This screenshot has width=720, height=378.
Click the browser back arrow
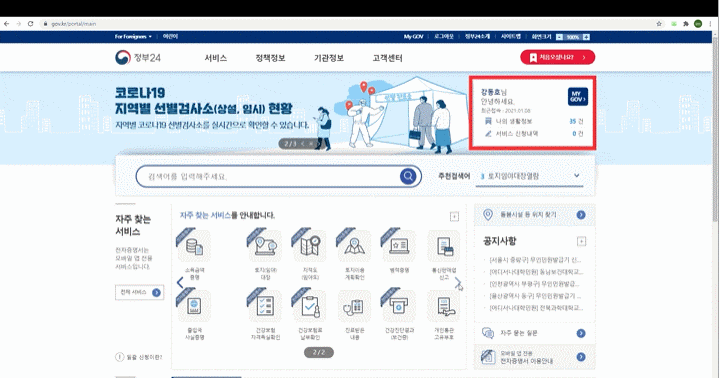pyautogui.click(x=6, y=23)
